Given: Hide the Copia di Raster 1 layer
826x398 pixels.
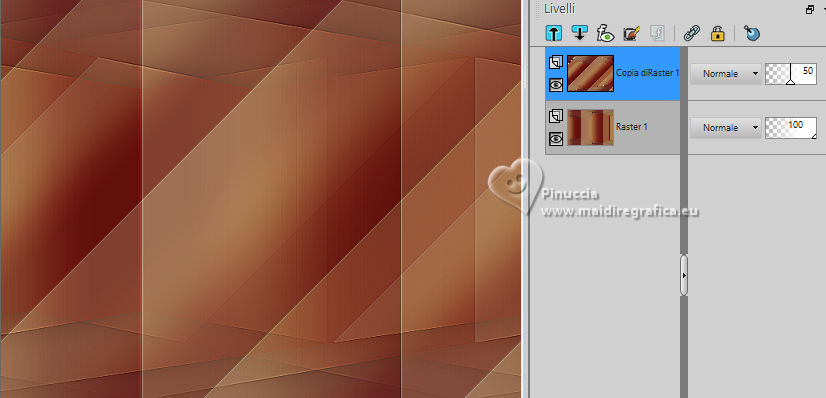Looking at the screenshot, I should click(556, 85).
